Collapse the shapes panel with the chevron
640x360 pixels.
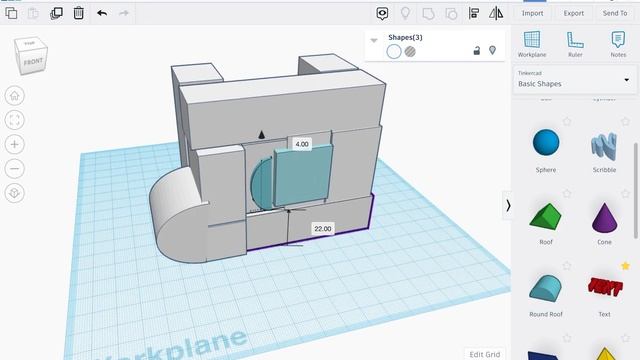pyautogui.click(x=507, y=205)
